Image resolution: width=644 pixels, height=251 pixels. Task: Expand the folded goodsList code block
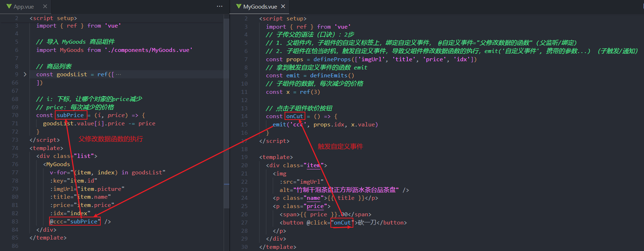[25, 74]
